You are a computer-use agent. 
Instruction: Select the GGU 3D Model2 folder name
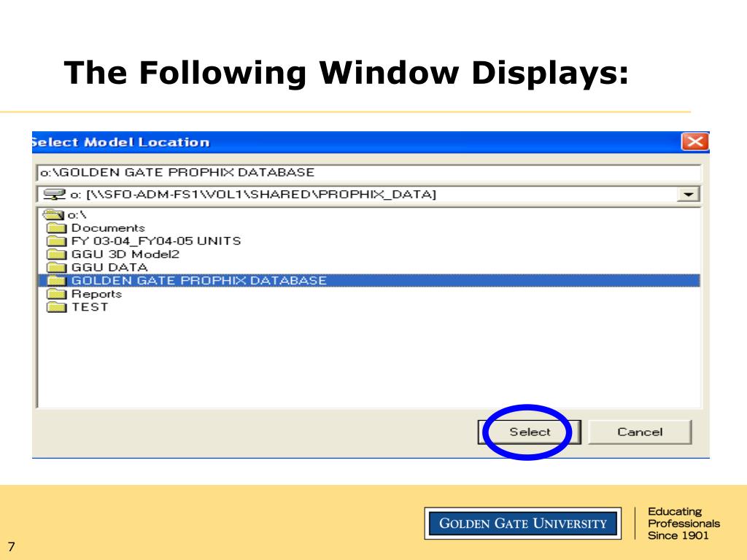pyautogui.click(x=125, y=254)
